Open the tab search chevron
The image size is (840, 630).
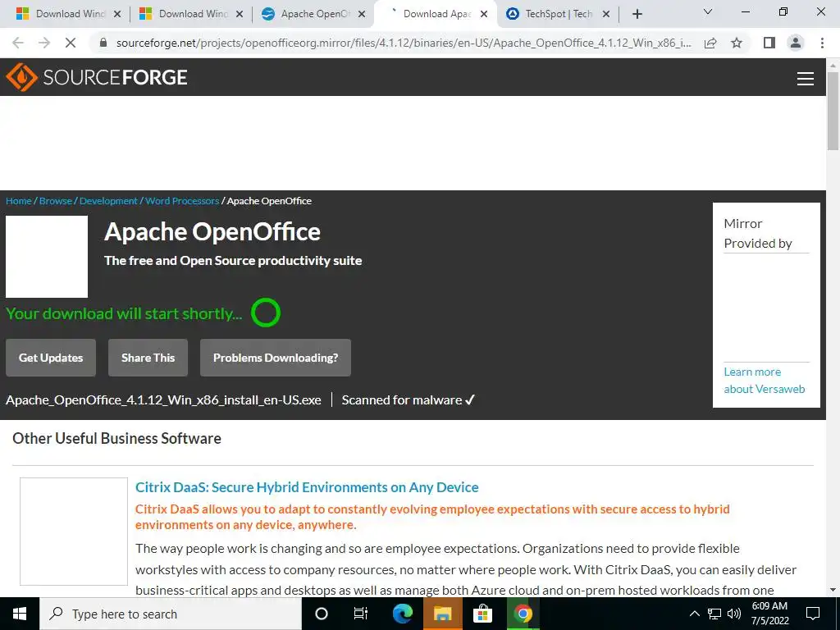pyautogui.click(x=708, y=11)
